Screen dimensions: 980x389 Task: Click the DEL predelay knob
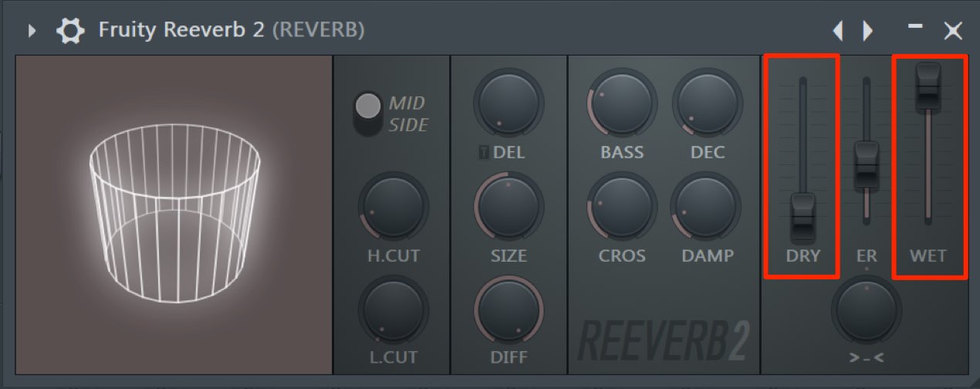pyautogui.click(x=509, y=103)
